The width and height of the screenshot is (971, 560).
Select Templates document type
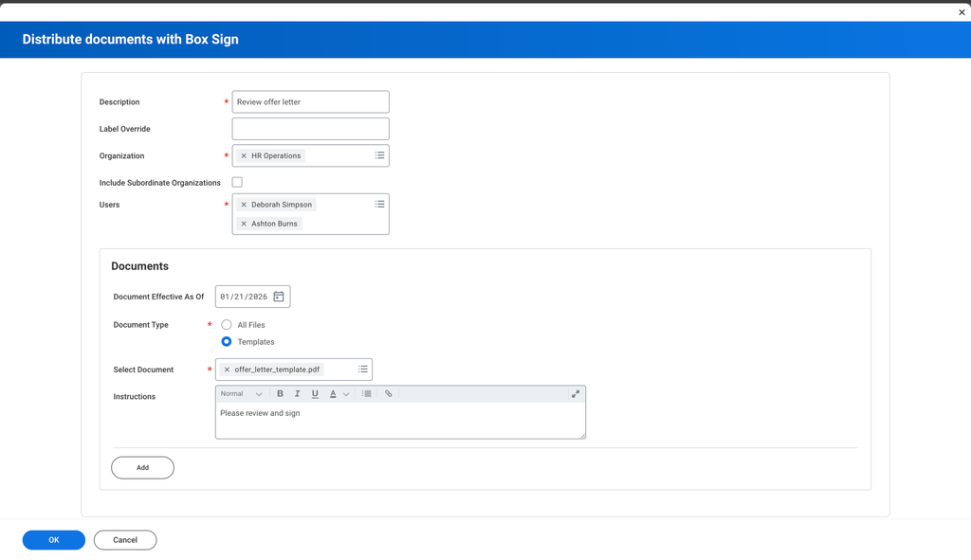click(227, 342)
